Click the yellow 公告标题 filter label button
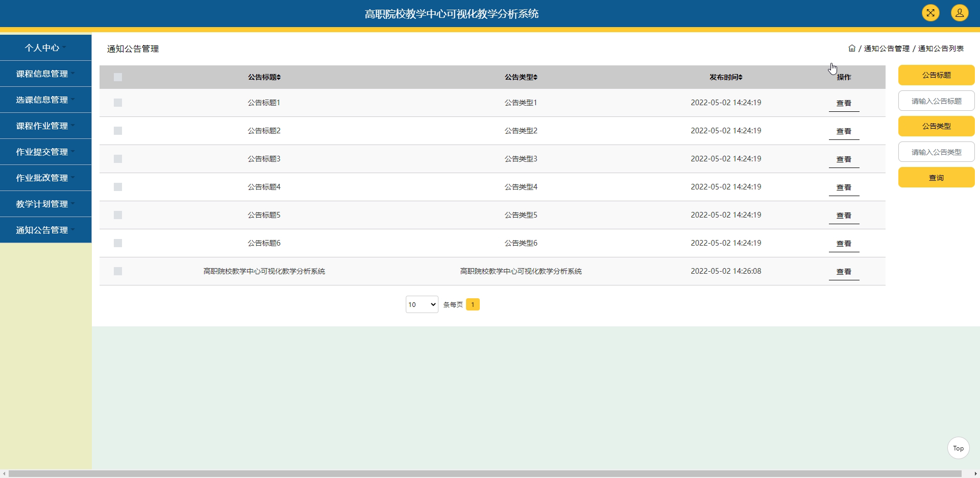The width and height of the screenshot is (980, 478). click(936, 75)
